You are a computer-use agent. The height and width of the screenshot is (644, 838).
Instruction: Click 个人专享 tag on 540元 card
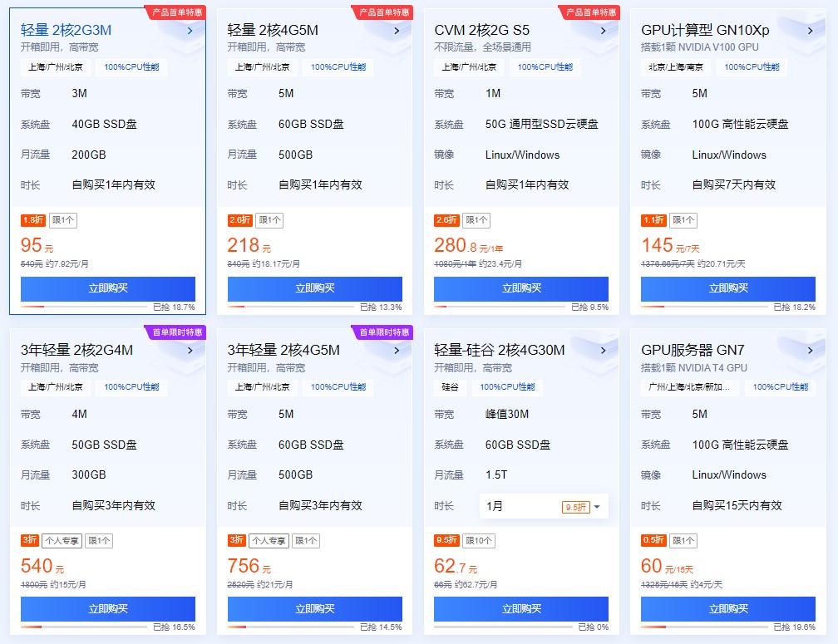tap(62, 541)
